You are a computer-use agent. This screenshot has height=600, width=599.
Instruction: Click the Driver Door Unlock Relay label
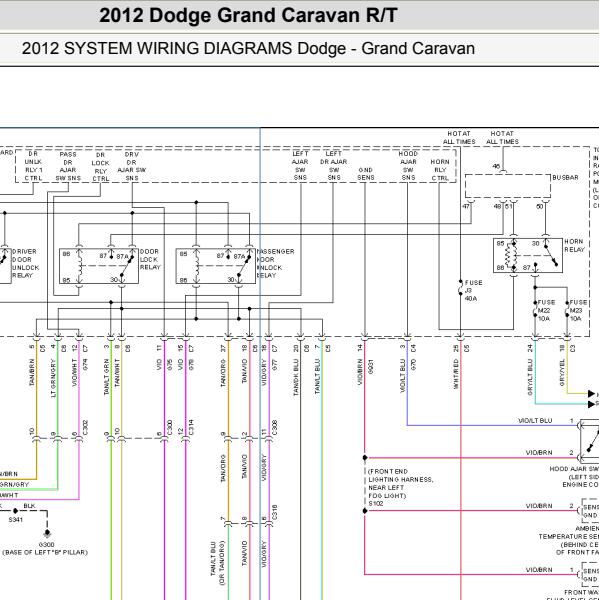[x=25, y=263]
